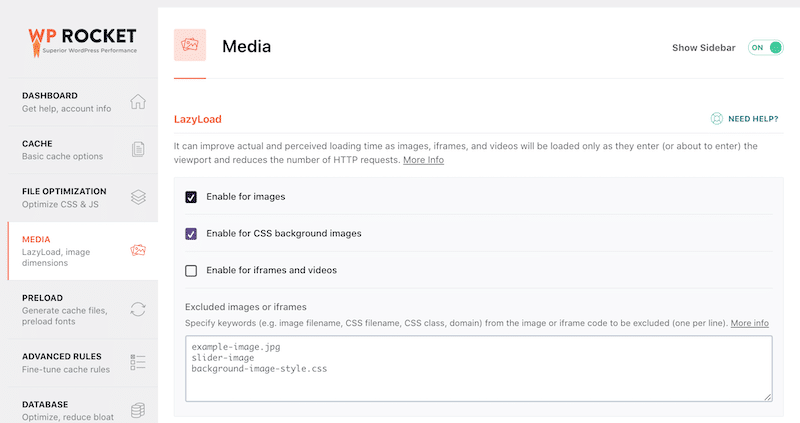The image size is (800, 423).
Task: Uncheck Enable for images checkbox
Action: pyautogui.click(x=191, y=197)
